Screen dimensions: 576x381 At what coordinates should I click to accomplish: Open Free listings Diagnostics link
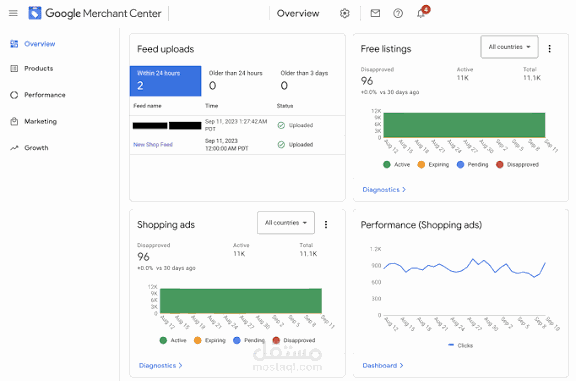[x=384, y=190]
